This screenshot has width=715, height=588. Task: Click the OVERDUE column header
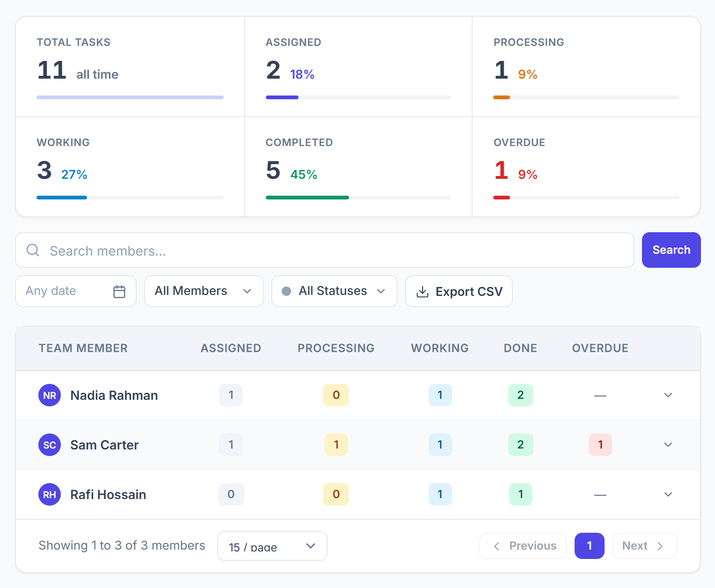click(600, 348)
